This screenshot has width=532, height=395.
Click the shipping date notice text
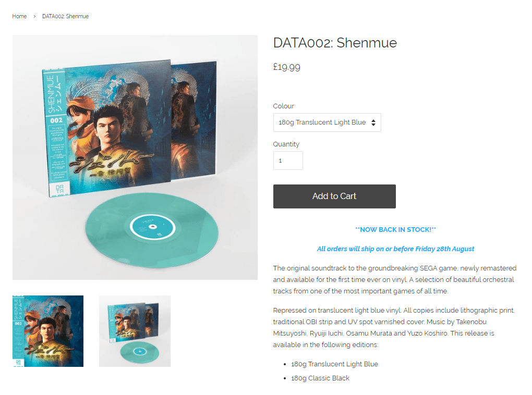395,249
